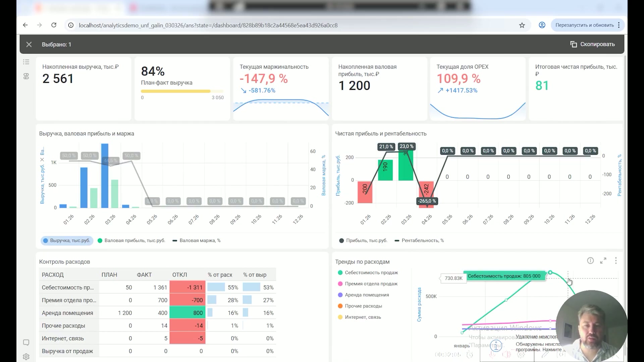644x362 pixels.
Task: Toggle Валовая маржа, % legend series
Action: coord(197,241)
